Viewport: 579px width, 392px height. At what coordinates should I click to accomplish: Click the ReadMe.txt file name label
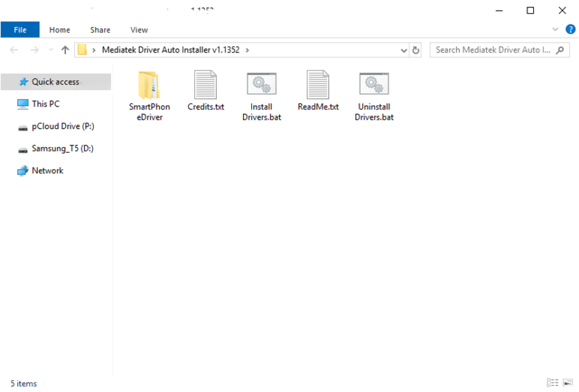pyautogui.click(x=318, y=107)
